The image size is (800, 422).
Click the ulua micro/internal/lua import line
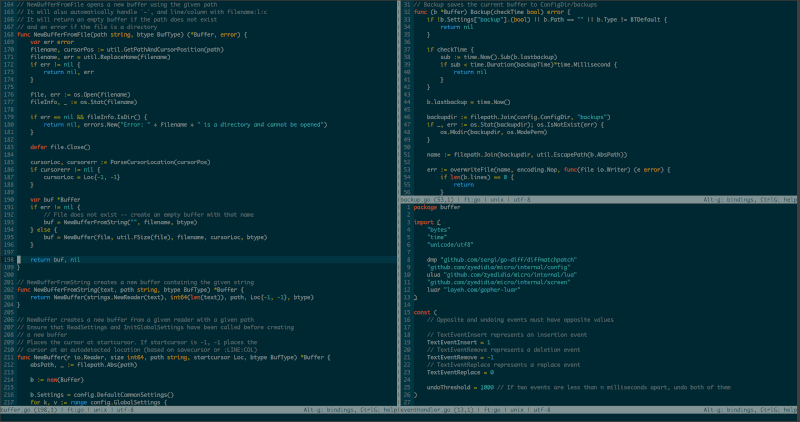(x=502, y=275)
